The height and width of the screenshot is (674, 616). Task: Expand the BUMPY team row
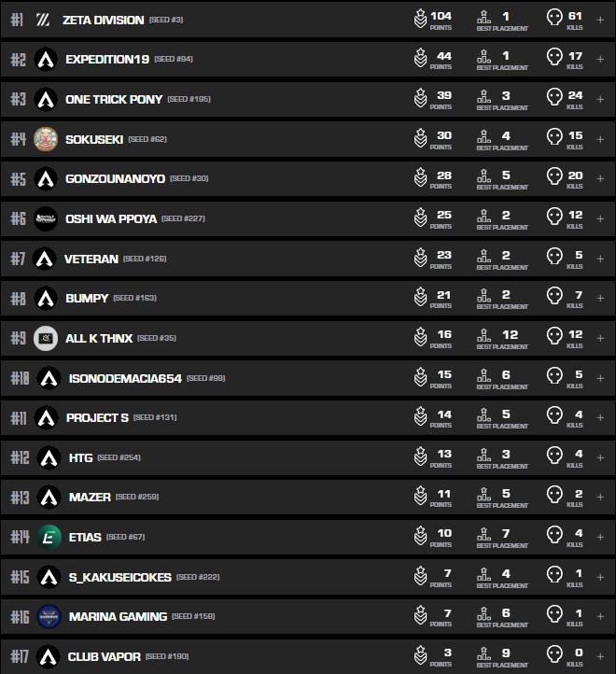tap(600, 298)
